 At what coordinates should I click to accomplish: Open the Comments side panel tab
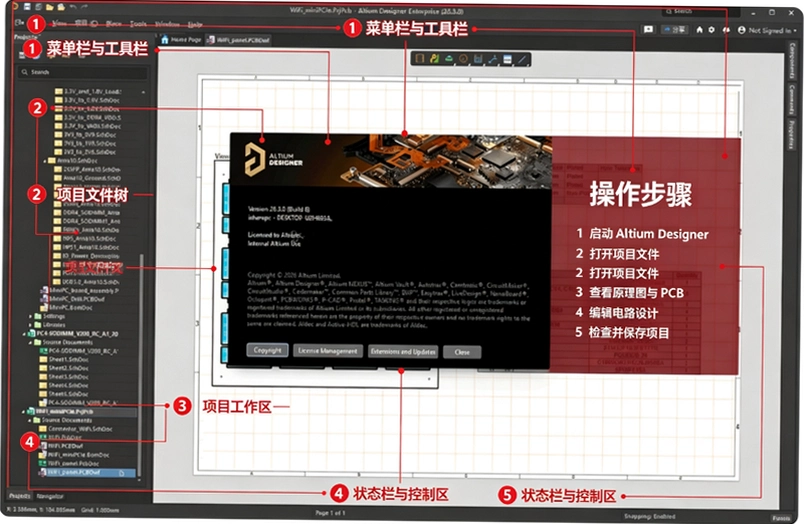792,100
